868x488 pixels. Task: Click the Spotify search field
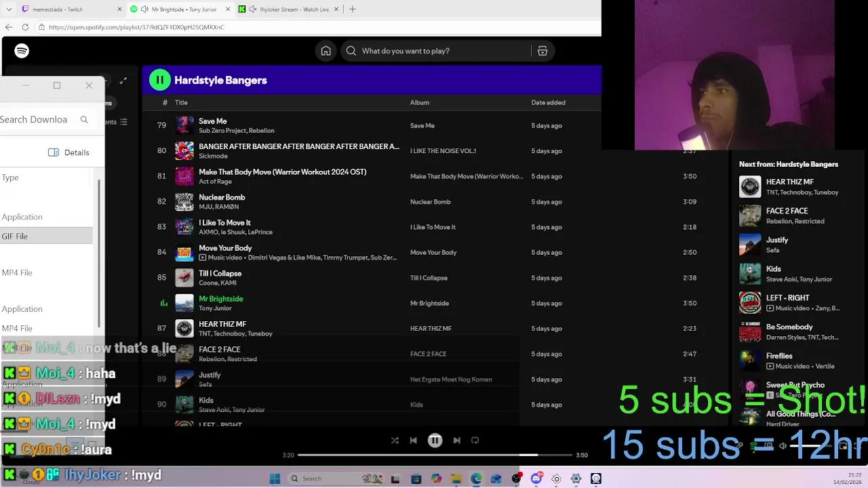point(437,51)
